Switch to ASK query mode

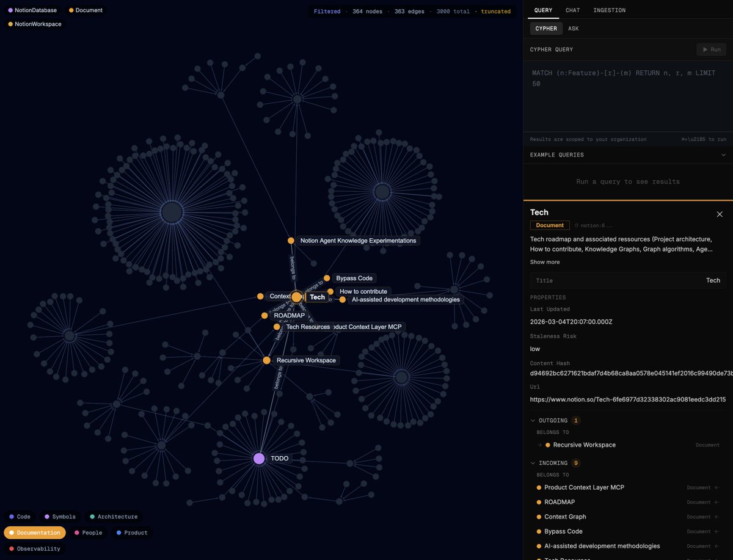pos(574,29)
